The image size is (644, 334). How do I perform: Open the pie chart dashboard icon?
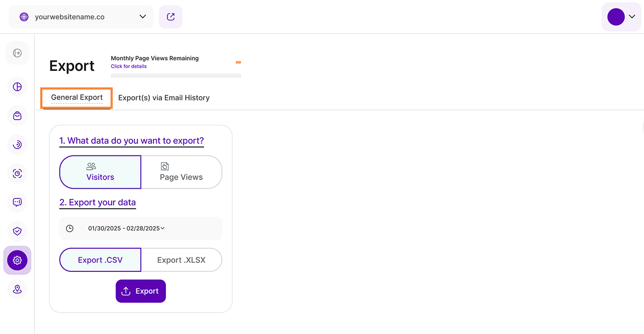click(17, 87)
